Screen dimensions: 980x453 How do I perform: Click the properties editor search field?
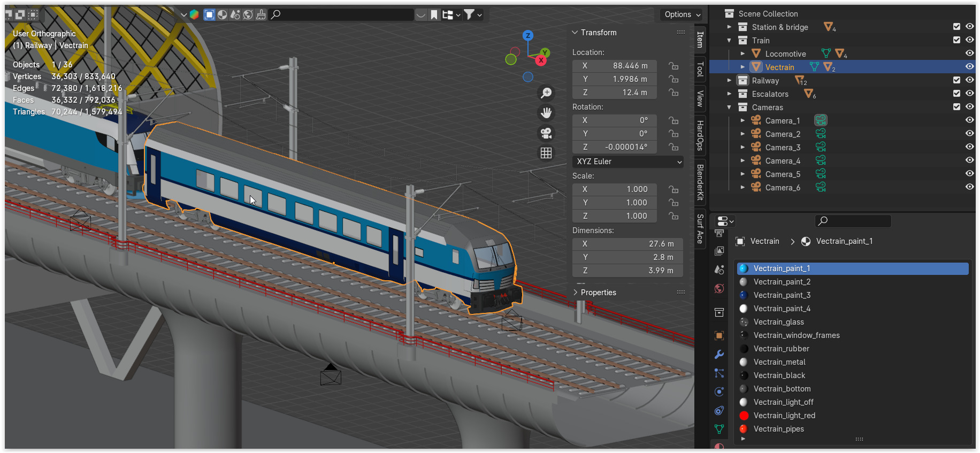tap(853, 221)
